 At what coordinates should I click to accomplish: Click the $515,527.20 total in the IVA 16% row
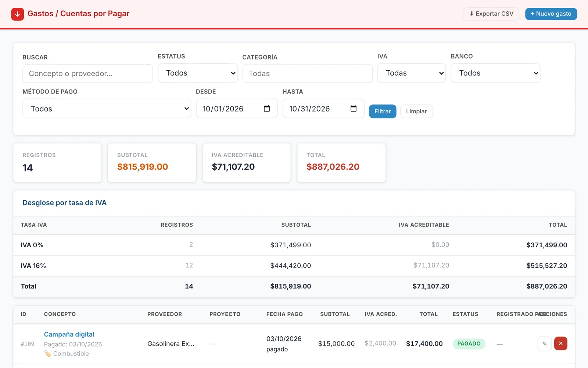[546, 266]
